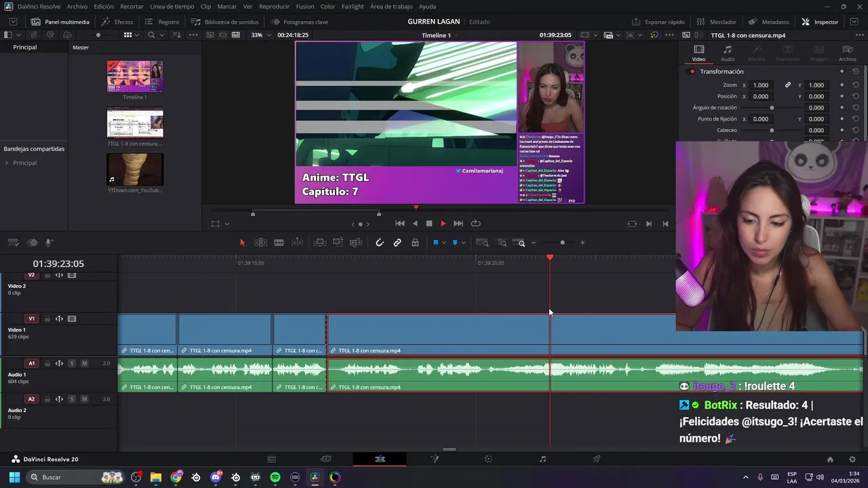The width and height of the screenshot is (868, 488).
Task: Toggle loop playback icon
Action: pyautogui.click(x=476, y=224)
